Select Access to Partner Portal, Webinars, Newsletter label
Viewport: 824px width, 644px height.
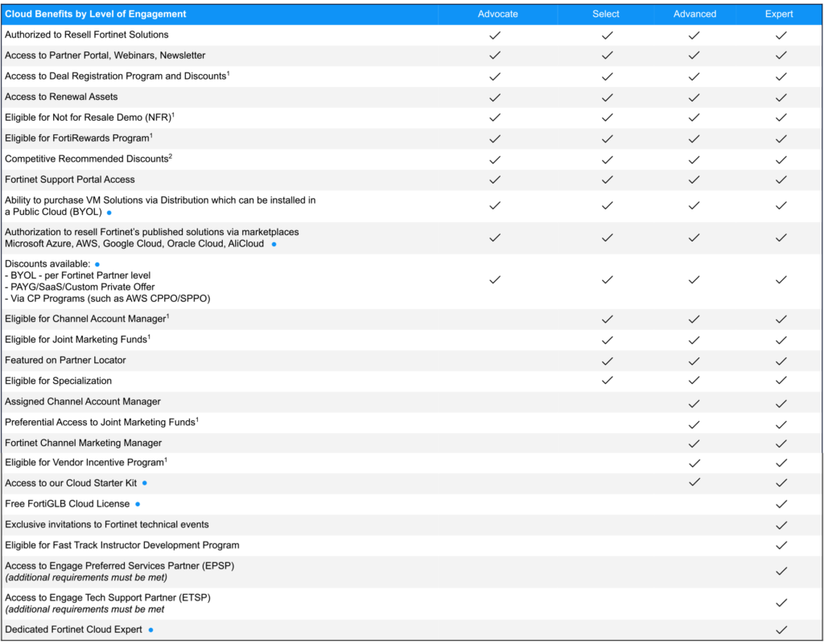(x=105, y=56)
